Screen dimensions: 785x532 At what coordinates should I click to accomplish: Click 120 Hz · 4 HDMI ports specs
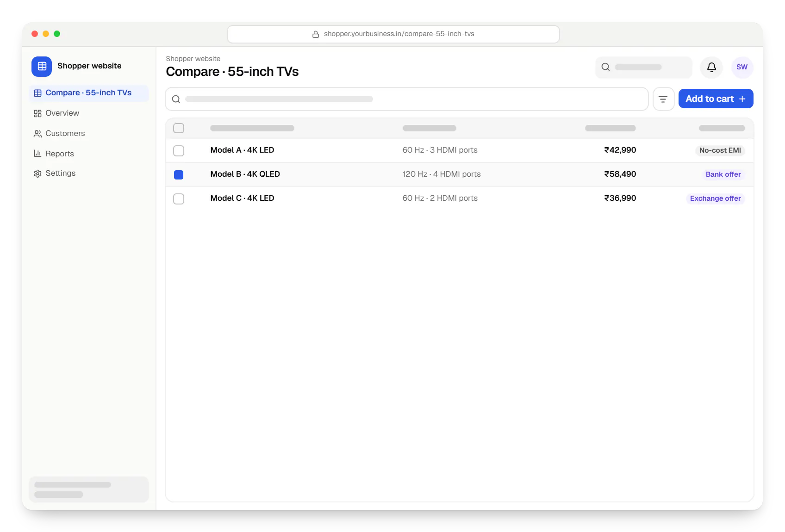(442, 174)
